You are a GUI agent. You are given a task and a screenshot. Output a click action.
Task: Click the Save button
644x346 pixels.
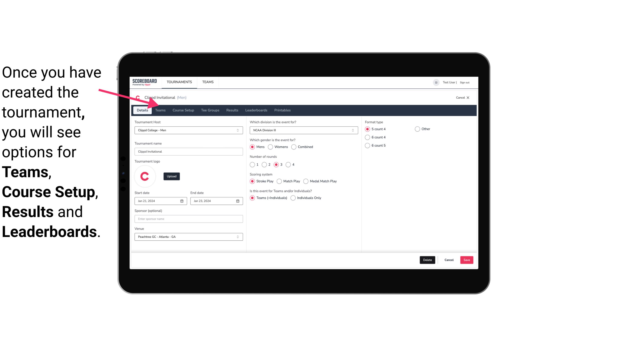click(x=467, y=260)
